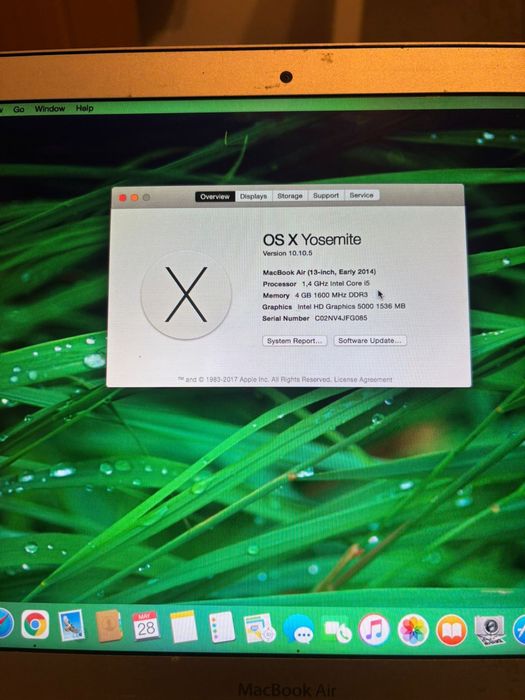Launch Image Capture from the dock
525x700 pixels.
click(x=489, y=630)
